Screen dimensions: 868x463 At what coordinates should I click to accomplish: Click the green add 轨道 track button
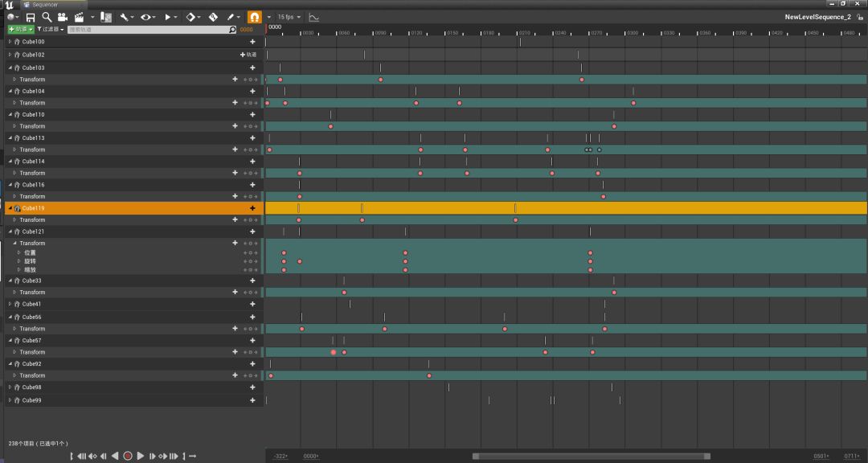[21, 30]
